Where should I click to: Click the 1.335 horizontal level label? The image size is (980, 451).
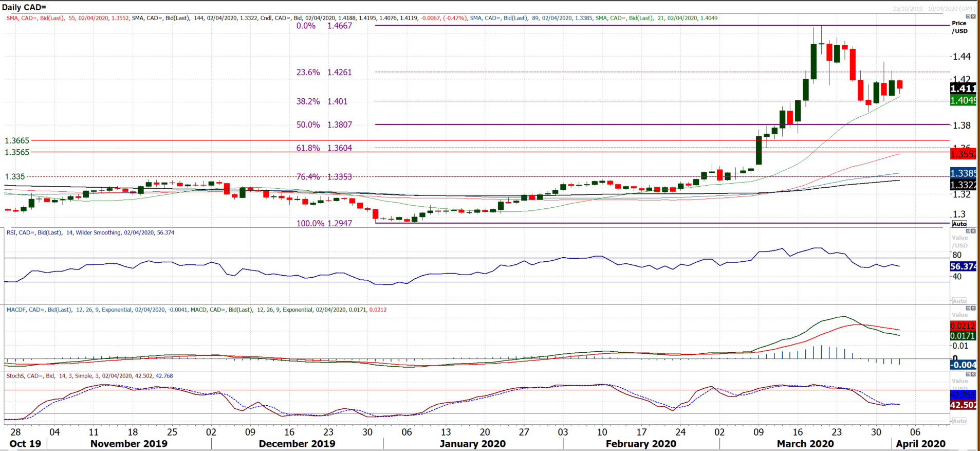click(15, 176)
